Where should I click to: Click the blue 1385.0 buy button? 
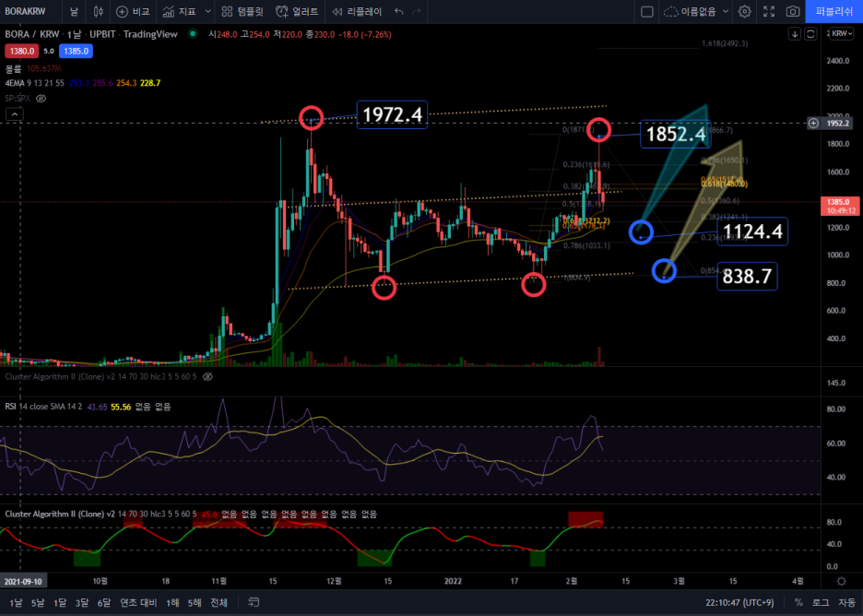[x=76, y=52]
